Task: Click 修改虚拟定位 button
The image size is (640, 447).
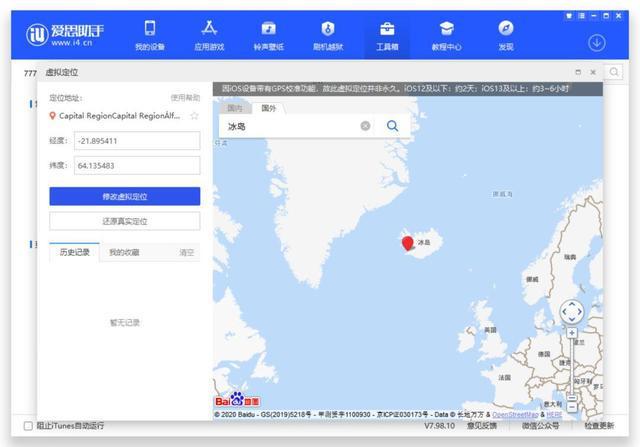Action: 124,196
